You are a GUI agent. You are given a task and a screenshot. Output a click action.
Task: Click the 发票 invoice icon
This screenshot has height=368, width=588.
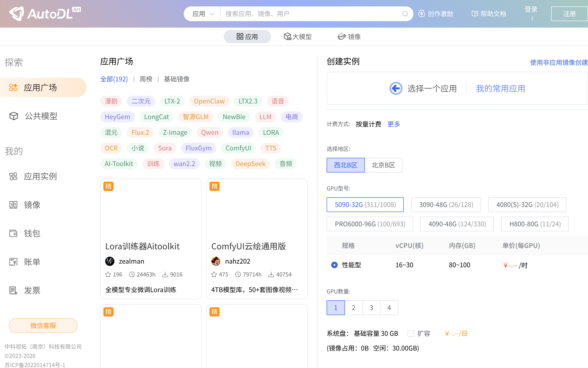pyautogui.click(x=13, y=290)
